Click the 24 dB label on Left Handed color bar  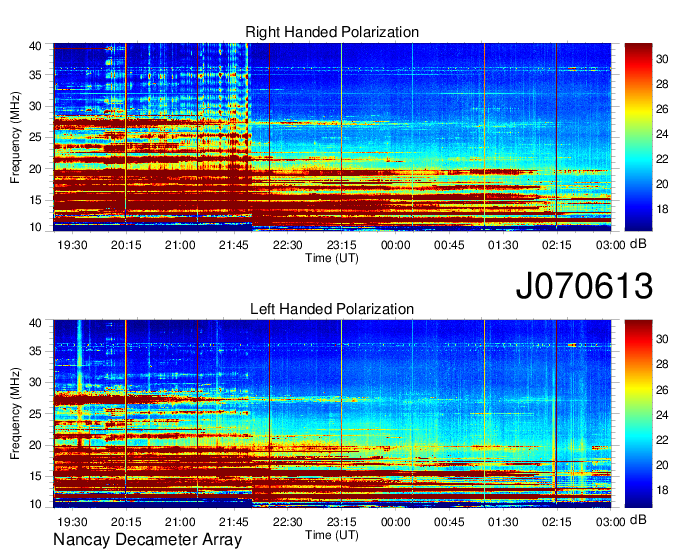[x=662, y=415]
